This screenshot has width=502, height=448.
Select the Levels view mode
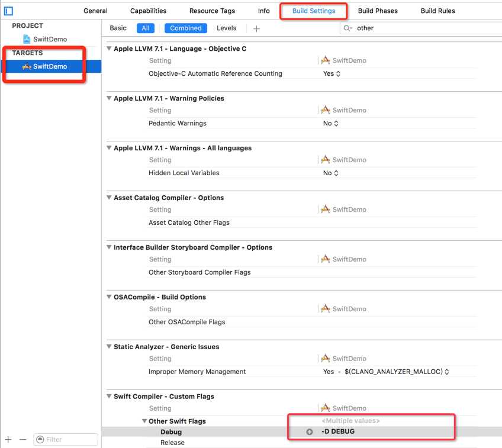pyautogui.click(x=226, y=28)
